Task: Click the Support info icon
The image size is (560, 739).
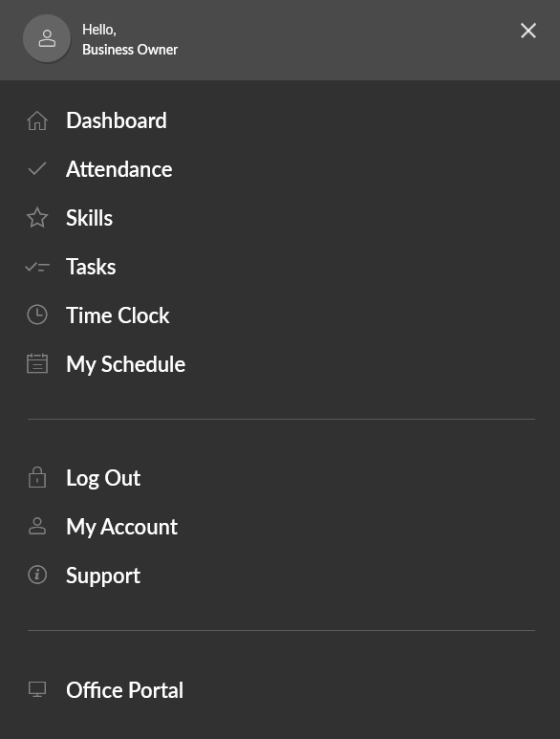Action: (x=37, y=575)
